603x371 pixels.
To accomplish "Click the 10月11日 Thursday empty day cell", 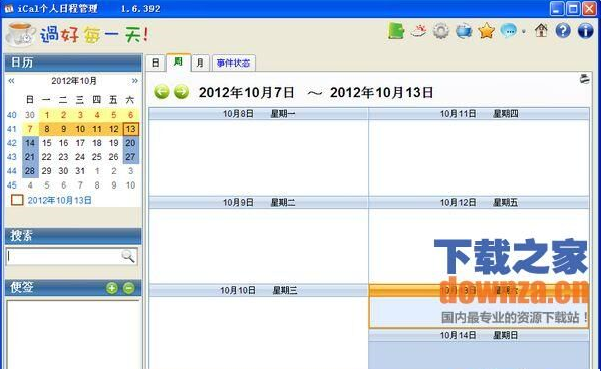I will coord(479,158).
